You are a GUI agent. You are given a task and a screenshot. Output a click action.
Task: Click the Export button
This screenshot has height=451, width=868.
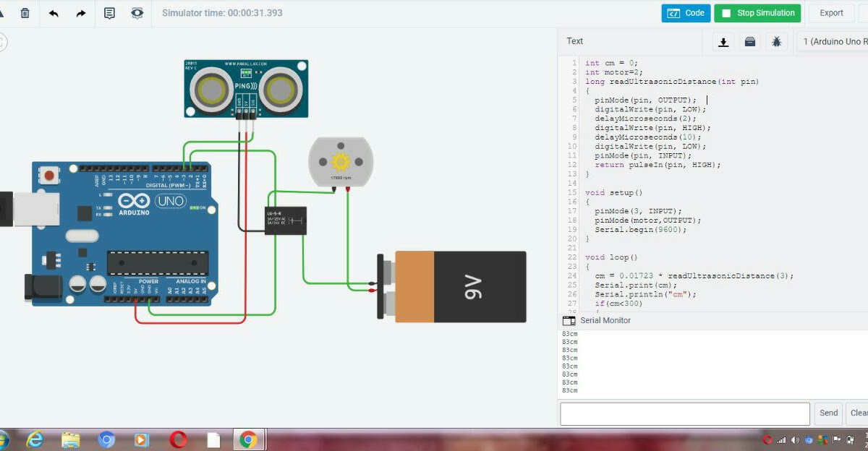point(830,12)
